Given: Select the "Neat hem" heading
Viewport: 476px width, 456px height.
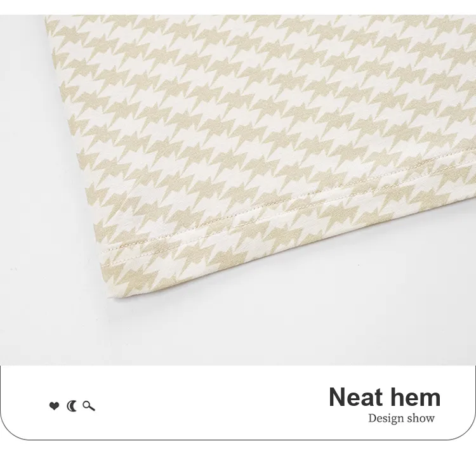Looking at the screenshot, I should 385,397.
